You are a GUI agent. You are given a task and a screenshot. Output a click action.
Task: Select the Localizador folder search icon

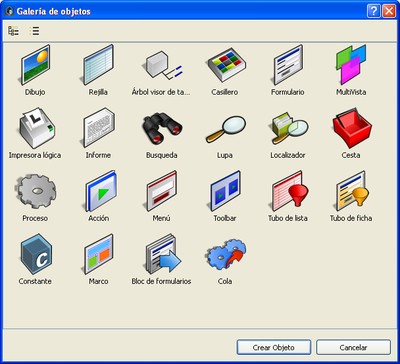pyautogui.click(x=289, y=128)
